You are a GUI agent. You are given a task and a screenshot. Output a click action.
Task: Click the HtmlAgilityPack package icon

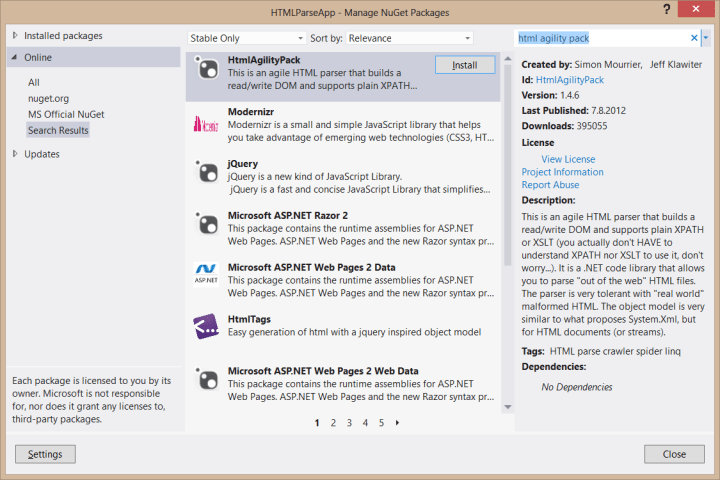pyautogui.click(x=208, y=70)
